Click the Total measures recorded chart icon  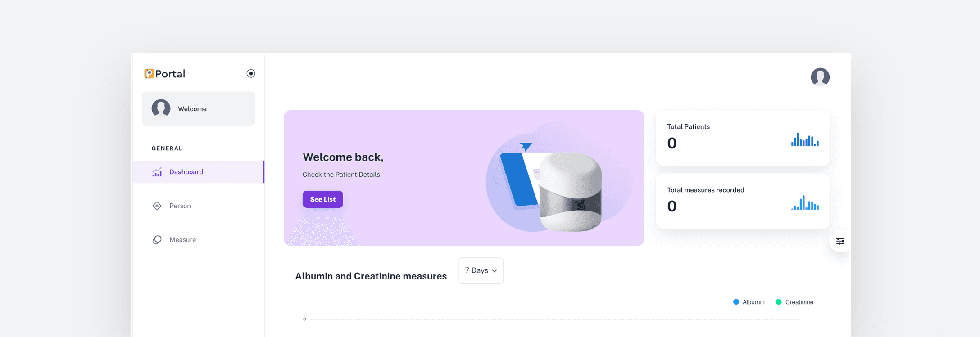pos(805,203)
